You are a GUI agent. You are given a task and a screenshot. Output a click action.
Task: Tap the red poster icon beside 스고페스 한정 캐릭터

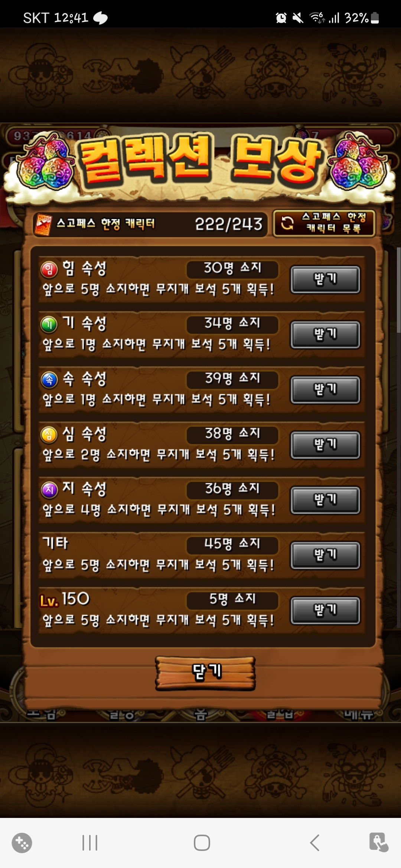coord(43,224)
